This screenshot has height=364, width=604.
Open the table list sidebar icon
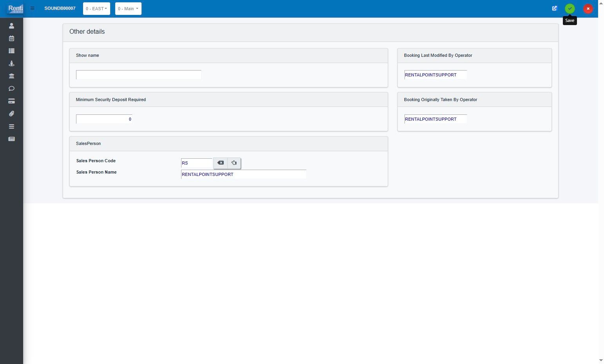pos(11,51)
